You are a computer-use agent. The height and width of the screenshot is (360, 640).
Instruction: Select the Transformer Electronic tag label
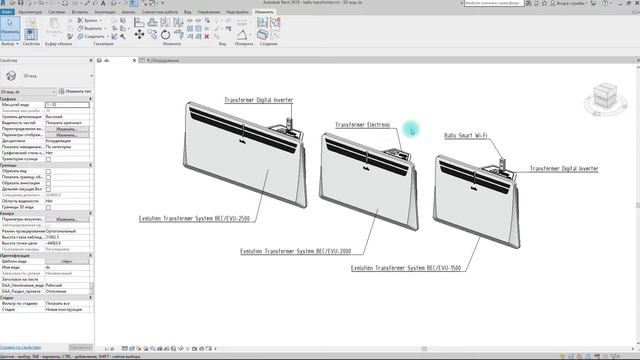[363, 125]
